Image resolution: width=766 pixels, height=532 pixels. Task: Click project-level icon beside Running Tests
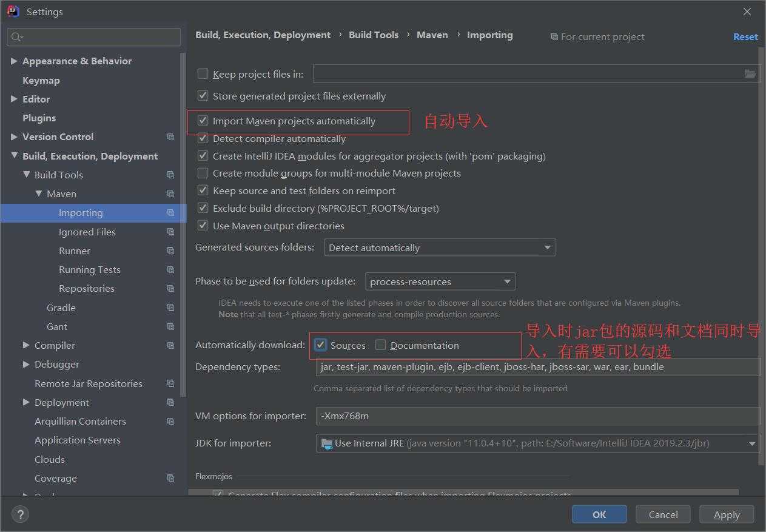tap(170, 270)
